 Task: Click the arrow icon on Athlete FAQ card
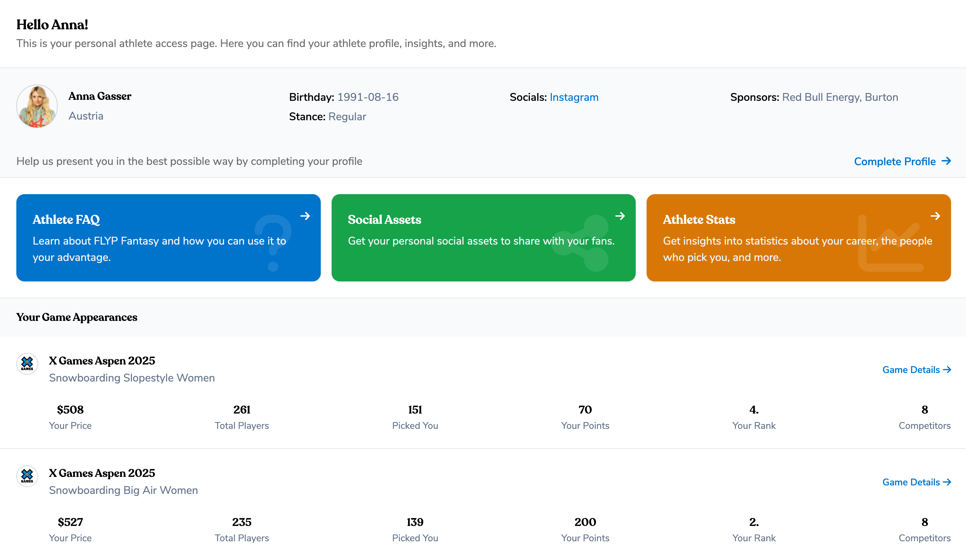click(x=305, y=216)
